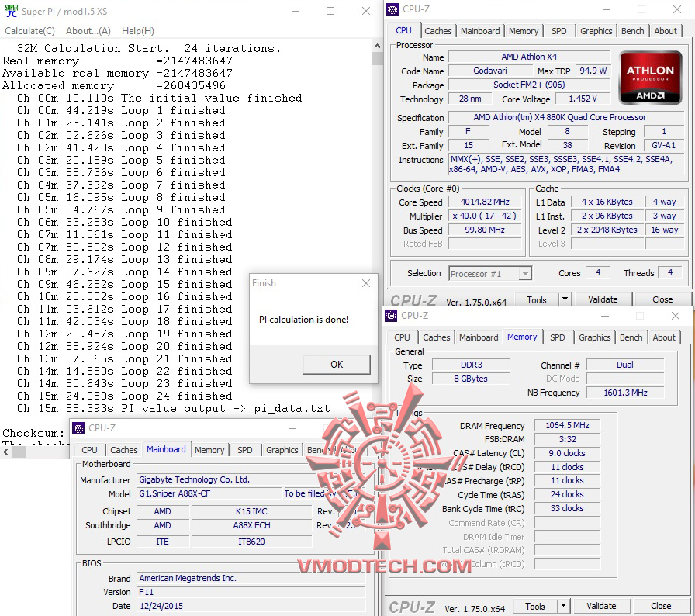The image size is (695, 616).
Task: Open the About menu in Super PI
Action: tap(88, 31)
